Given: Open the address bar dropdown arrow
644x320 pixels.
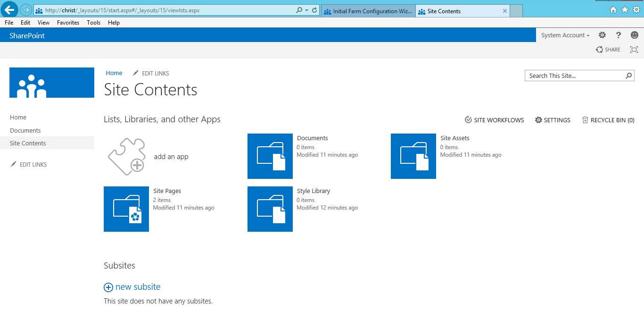Looking at the screenshot, I should (306, 10).
